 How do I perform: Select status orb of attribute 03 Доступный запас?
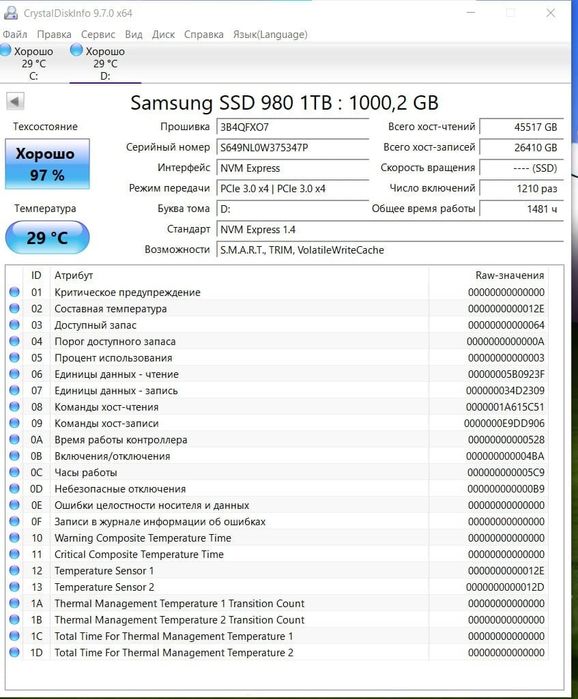14,325
